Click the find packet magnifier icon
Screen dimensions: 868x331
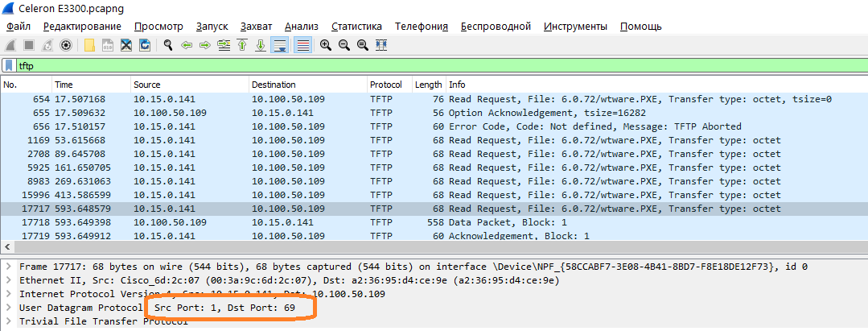tap(168, 45)
